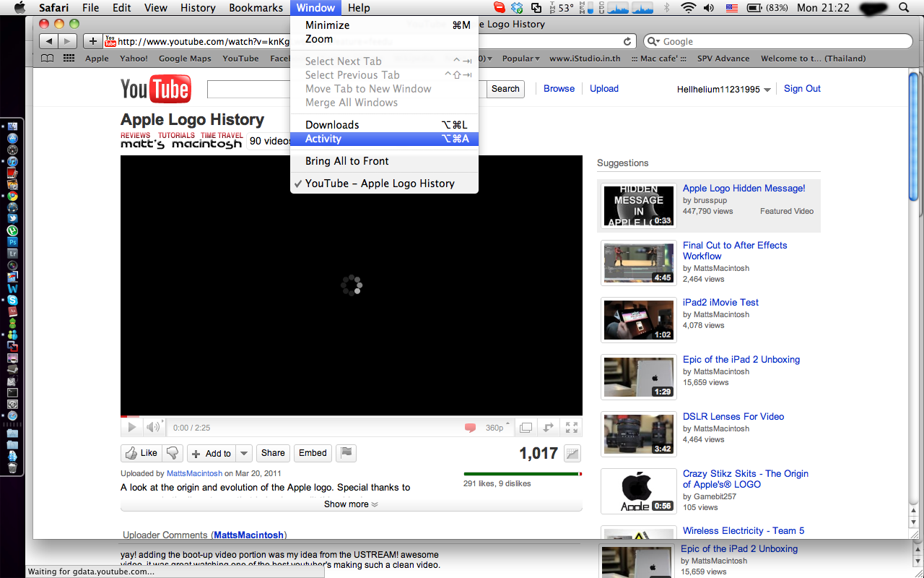Viewport: 924px width, 578px height.
Task: Open the Wi-Fi status menu
Action: pos(689,8)
